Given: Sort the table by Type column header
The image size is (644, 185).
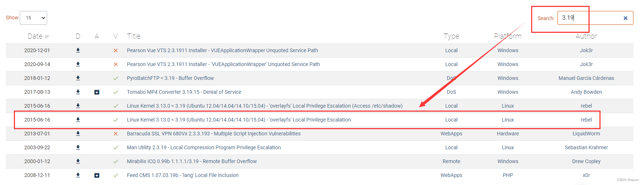Looking at the screenshot, I should pos(451,36).
